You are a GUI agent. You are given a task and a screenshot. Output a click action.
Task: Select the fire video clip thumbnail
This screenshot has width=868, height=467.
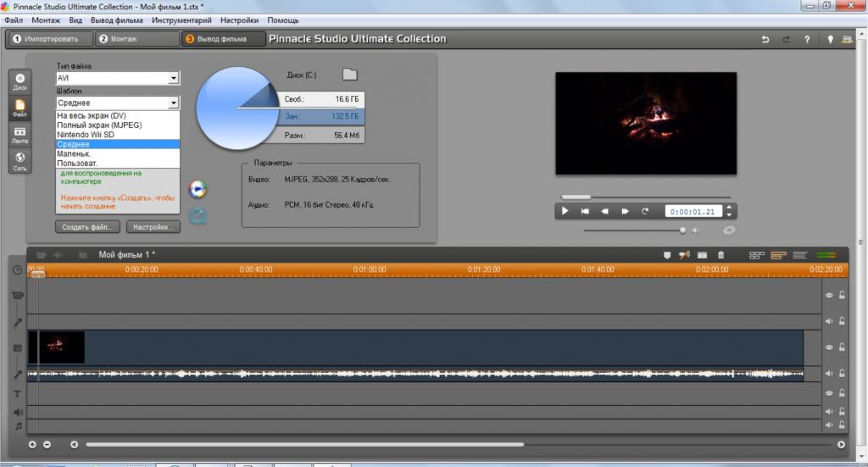pos(57,347)
